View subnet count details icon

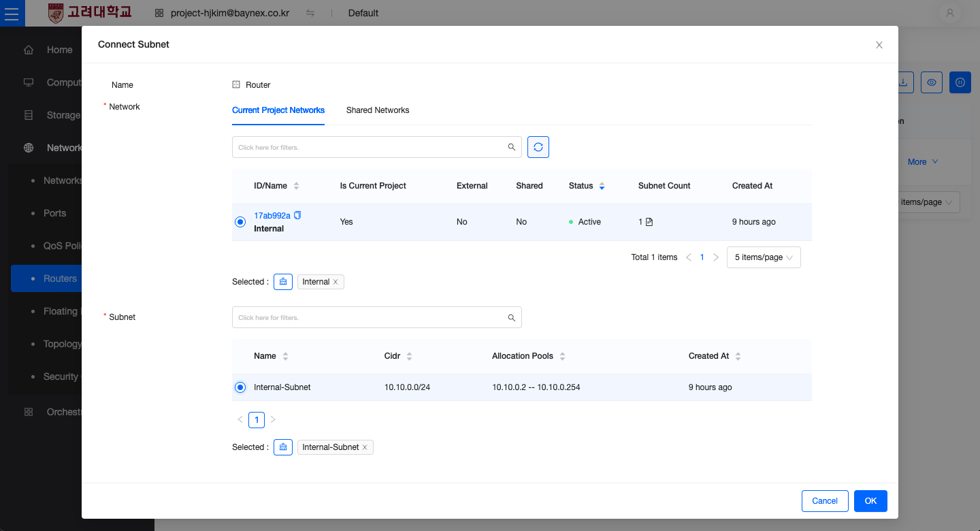(649, 222)
